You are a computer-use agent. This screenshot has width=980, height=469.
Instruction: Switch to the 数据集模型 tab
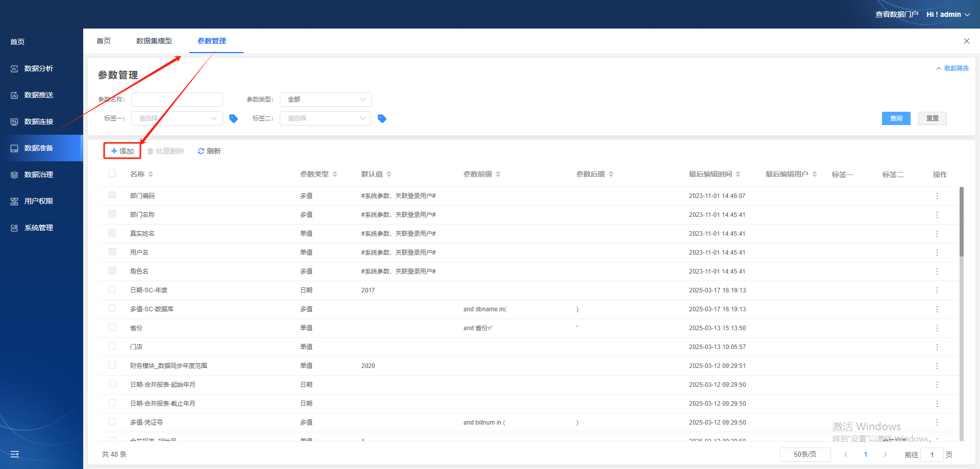154,41
